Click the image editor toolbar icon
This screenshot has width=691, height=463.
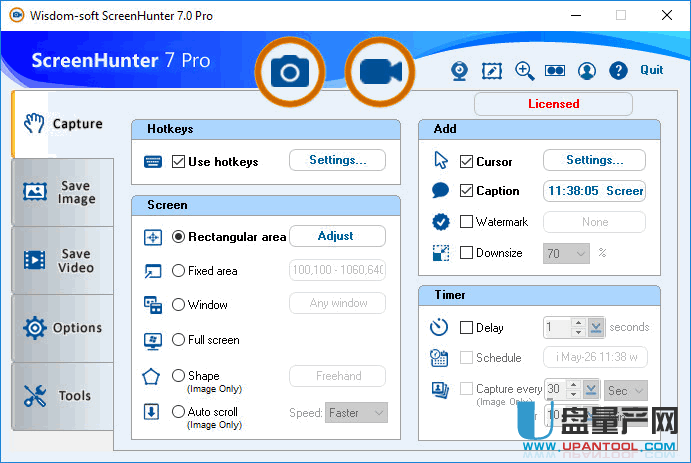click(491, 71)
